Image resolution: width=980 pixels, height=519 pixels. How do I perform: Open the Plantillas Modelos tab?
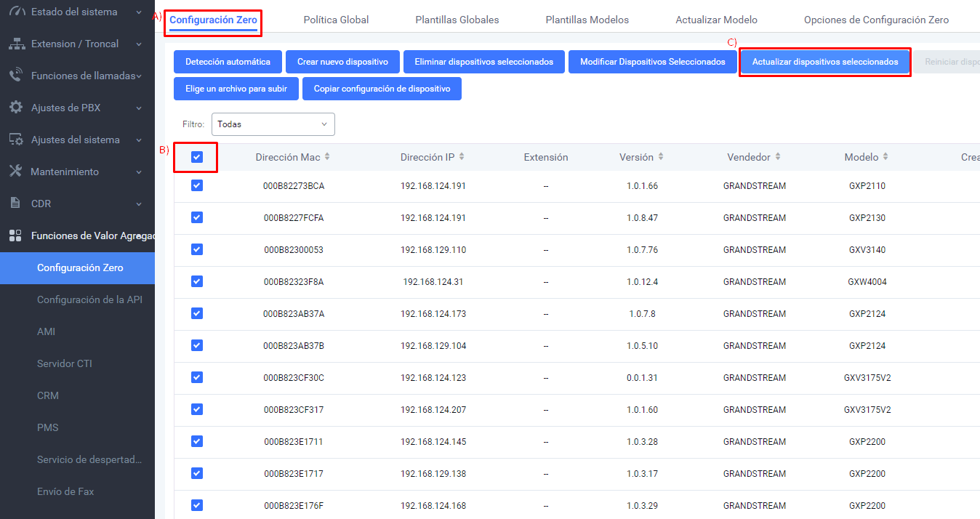(587, 20)
